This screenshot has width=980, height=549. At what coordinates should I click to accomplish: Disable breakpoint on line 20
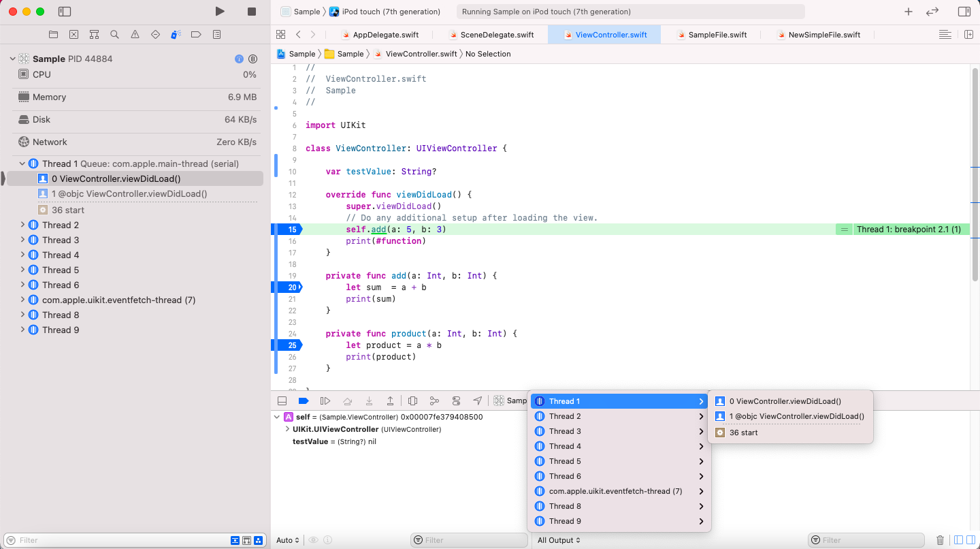click(287, 287)
